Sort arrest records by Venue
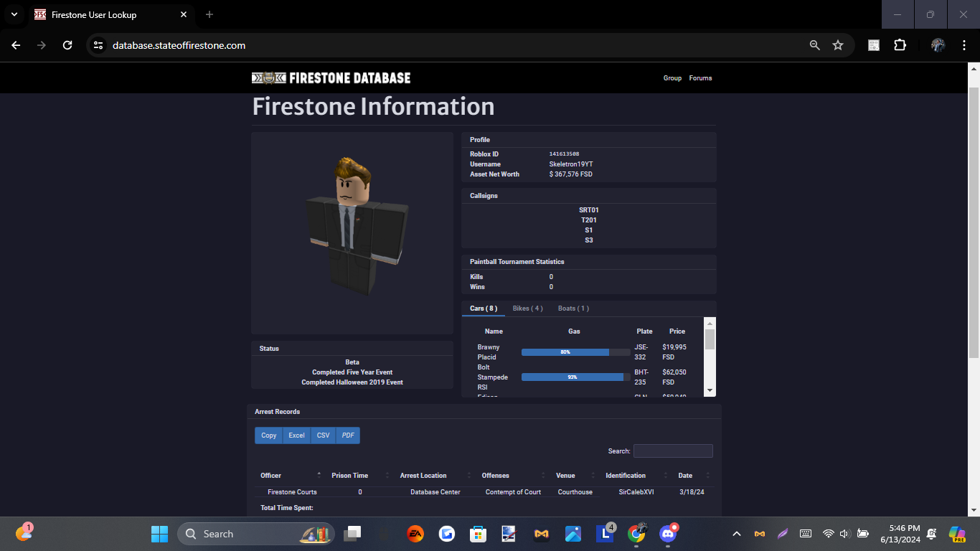980x551 pixels. tap(575, 476)
